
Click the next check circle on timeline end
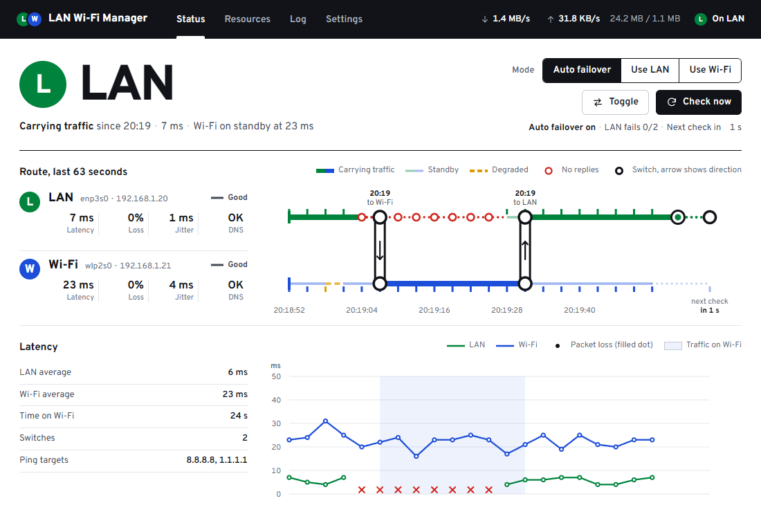[x=710, y=217]
